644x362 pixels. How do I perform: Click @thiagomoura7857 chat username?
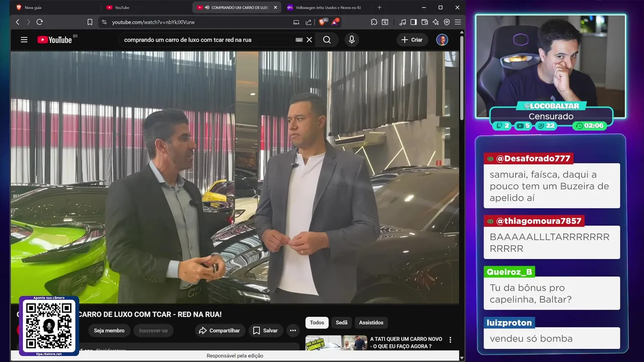pyautogui.click(x=538, y=221)
